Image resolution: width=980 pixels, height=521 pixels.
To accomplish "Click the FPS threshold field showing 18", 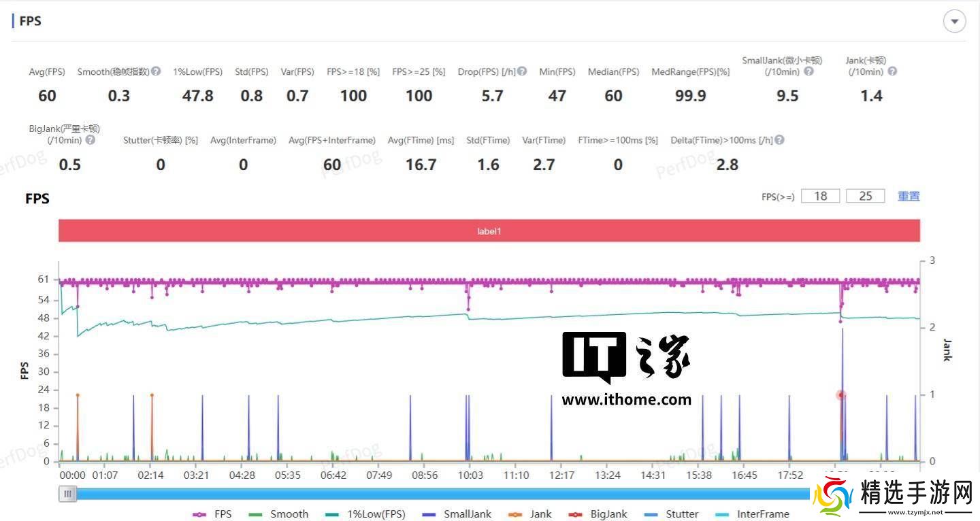I will point(821,196).
